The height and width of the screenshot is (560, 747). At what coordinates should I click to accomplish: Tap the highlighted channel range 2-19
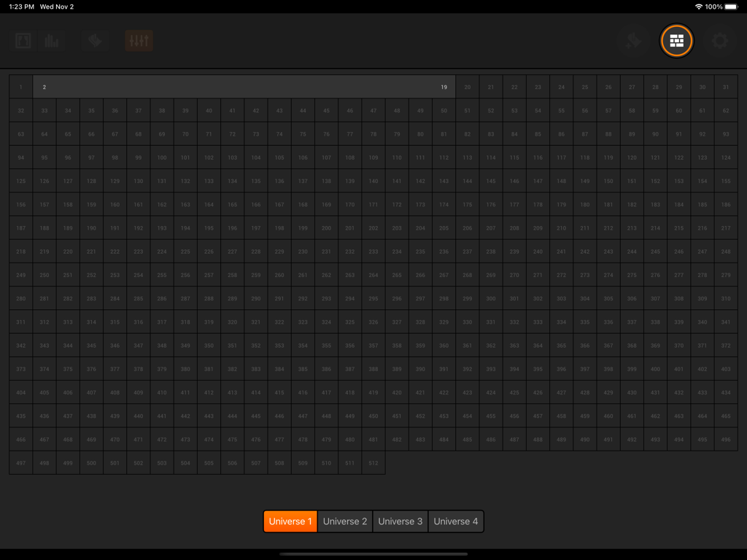[x=244, y=87]
